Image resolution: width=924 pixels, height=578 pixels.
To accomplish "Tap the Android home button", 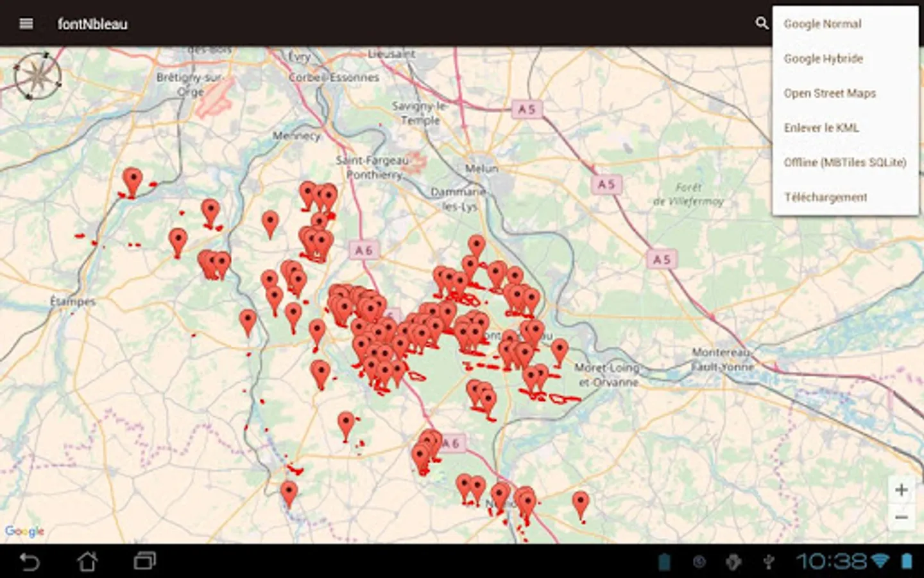I will (x=87, y=561).
